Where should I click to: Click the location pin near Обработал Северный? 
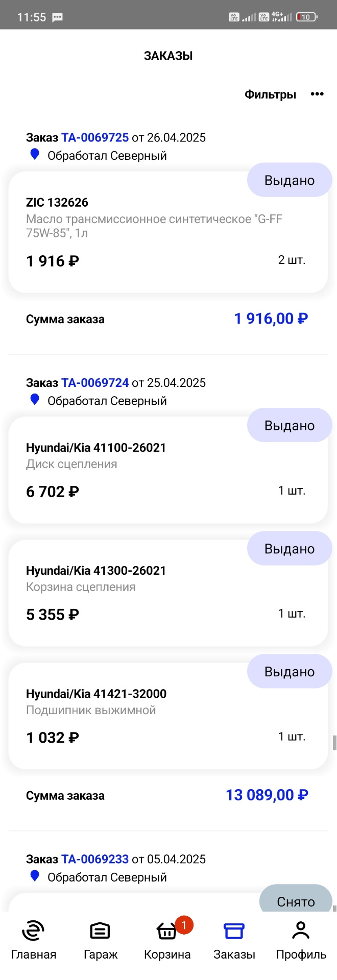[x=34, y=155]
